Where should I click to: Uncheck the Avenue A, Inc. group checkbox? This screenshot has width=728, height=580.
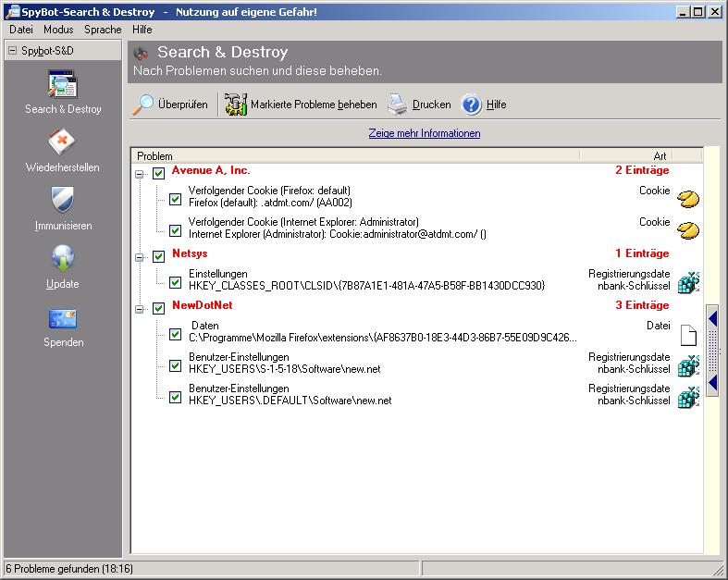tap(159, 174)
